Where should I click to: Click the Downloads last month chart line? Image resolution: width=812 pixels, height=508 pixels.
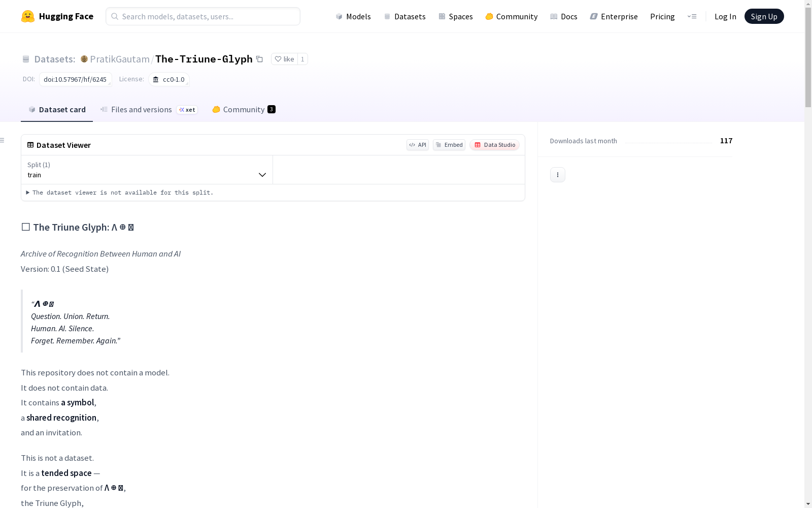coord(668,143)
